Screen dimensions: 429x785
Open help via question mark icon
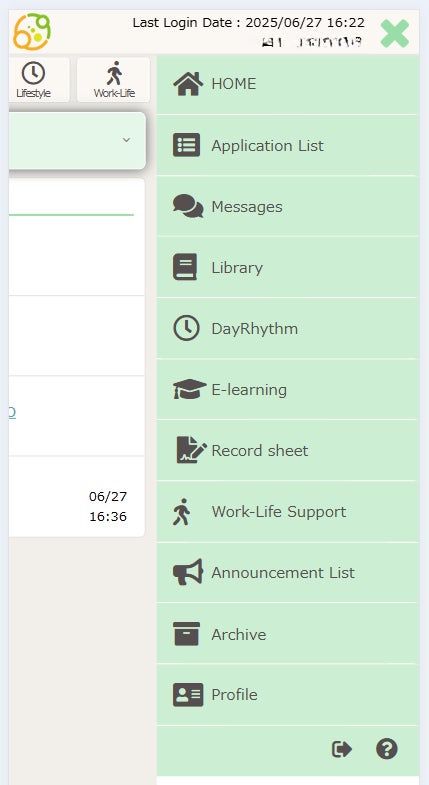click(387, 749)
